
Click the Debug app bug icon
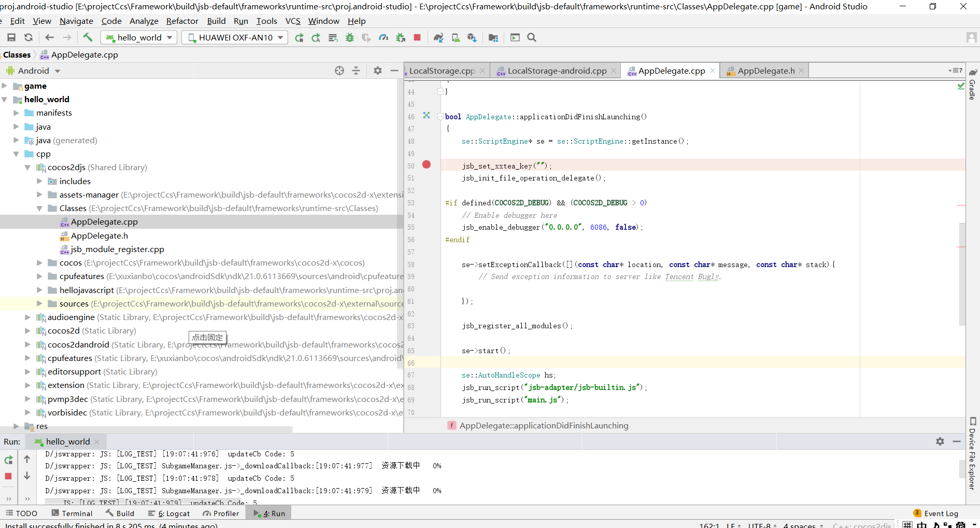350,37
